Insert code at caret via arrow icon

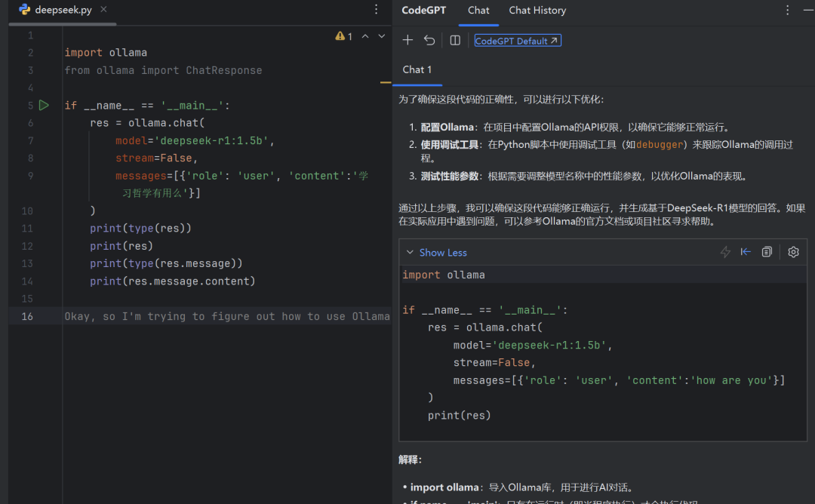[x=746, y=251]
